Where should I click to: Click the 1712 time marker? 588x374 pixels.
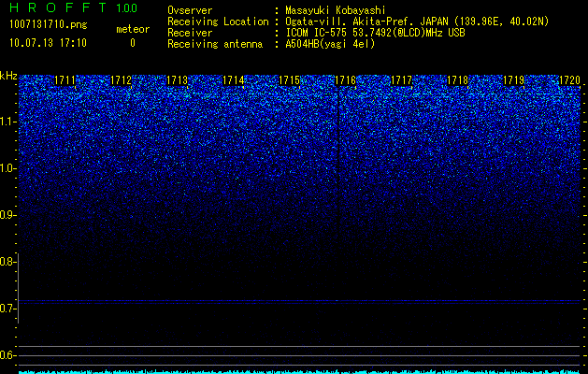tap(122, 80)
